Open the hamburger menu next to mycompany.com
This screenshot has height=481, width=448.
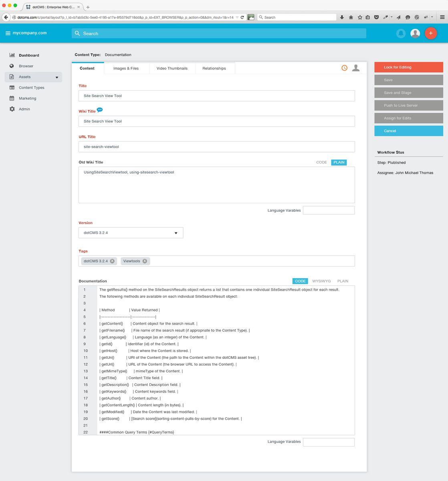pos(8,33)
